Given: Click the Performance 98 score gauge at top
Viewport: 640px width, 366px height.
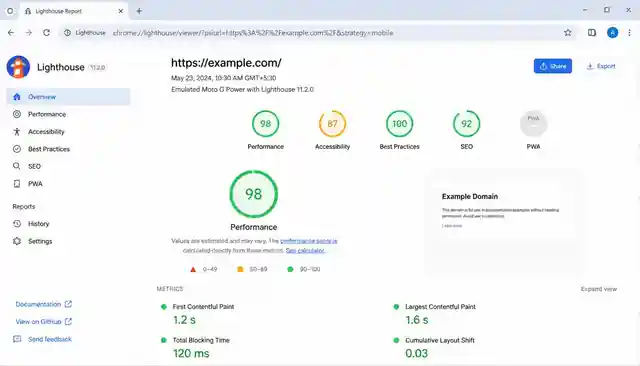Looking at the screenshot, I should click(x=266, y=124).
